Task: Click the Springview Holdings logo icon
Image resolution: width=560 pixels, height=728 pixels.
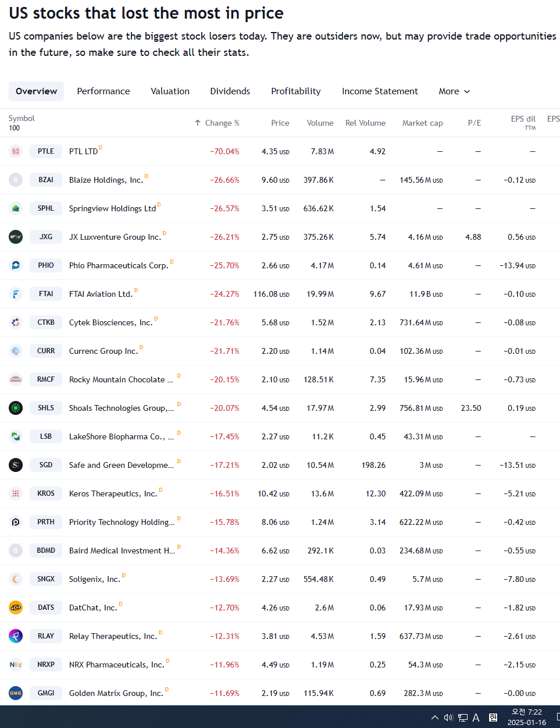Action: click(16, 208)
